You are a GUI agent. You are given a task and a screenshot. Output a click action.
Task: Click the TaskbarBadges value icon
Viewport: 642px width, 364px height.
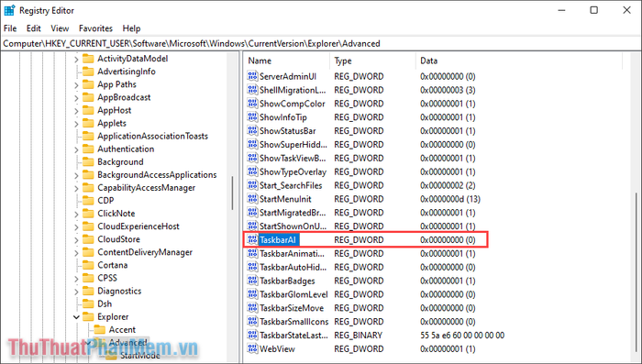point(252,281)
